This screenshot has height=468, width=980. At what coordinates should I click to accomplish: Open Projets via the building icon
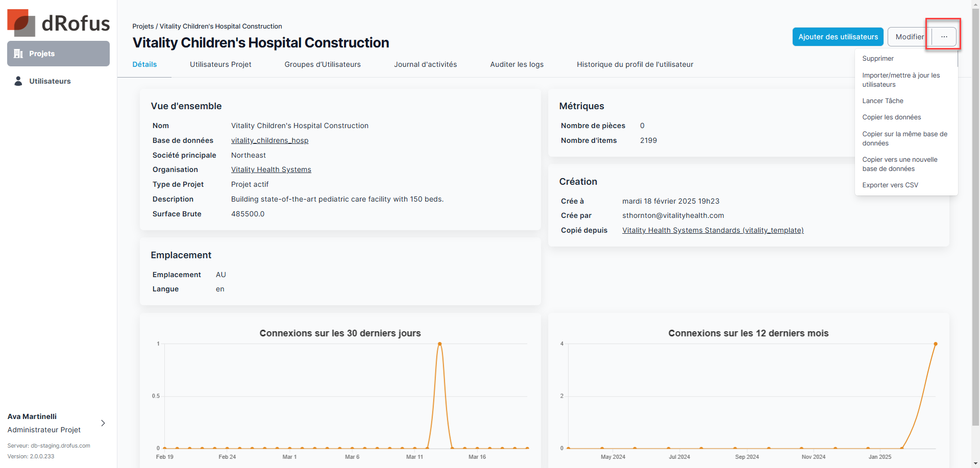pos(18,54)
